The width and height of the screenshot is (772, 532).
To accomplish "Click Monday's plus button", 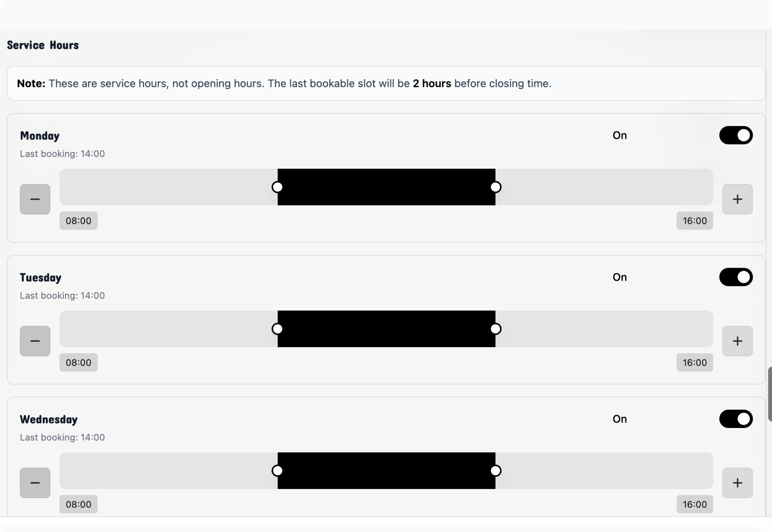I will [737, 199].
